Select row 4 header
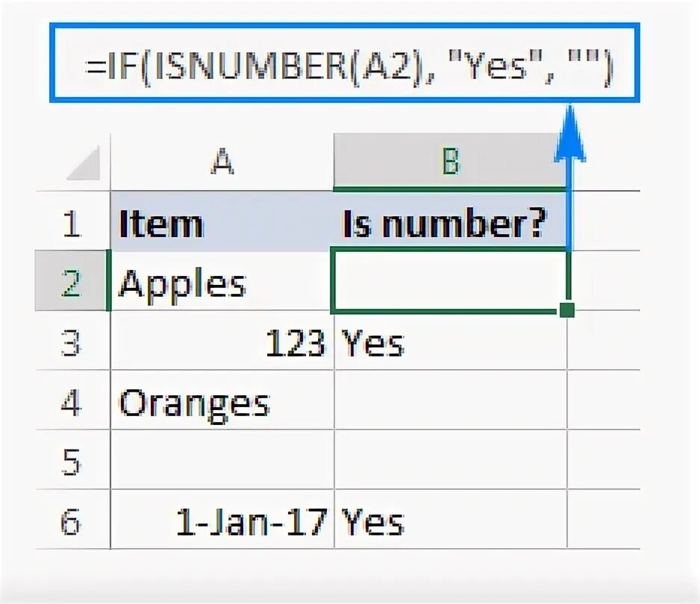The height and width of the screenshot is (604, 700). pyautogui.click(x=72, y=400)
